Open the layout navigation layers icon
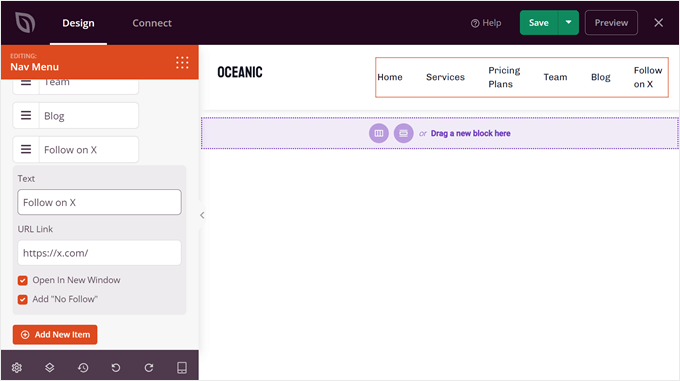Image resolution: width=680 pixels, height=381 pixels. click(50, 368)
